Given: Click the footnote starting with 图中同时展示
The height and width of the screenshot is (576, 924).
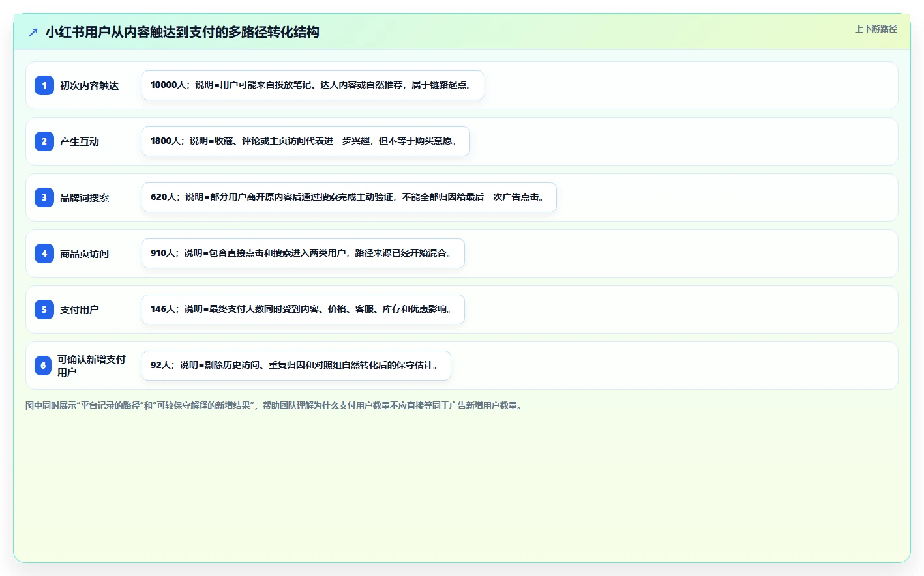Looking at the screenshot, I should coord(275,405).
